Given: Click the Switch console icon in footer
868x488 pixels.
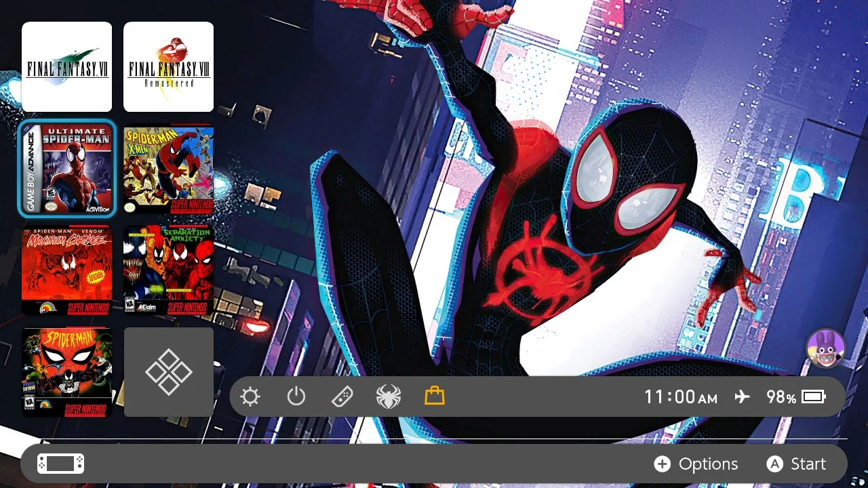Looking at the screenshot, I should 61,464.
